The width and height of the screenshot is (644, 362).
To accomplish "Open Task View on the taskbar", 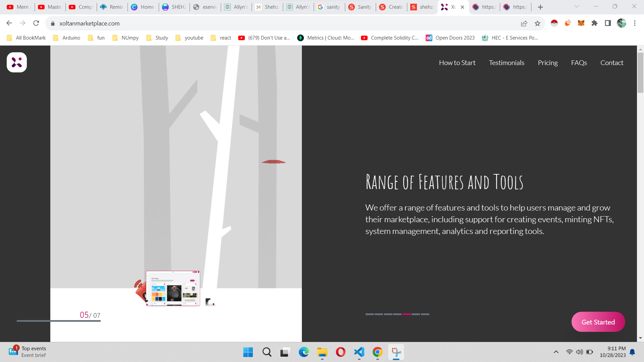I will pos(285,352).
